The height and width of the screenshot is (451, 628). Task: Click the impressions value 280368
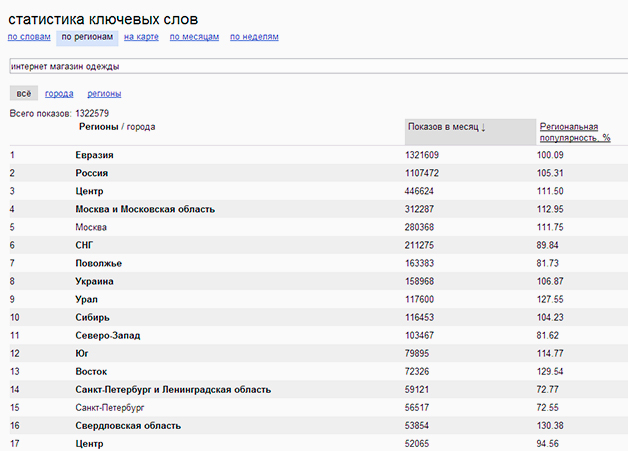point(419,227)
